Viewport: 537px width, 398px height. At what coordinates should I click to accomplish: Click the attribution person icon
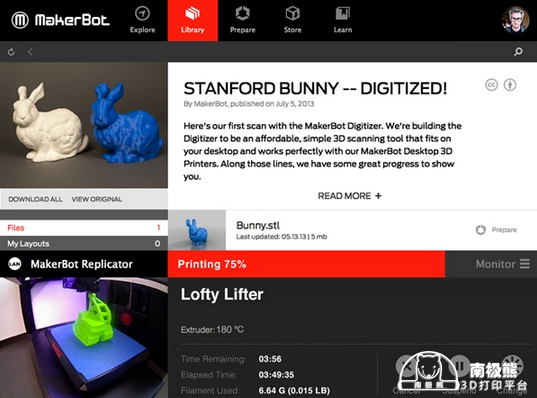coord(510,85)
